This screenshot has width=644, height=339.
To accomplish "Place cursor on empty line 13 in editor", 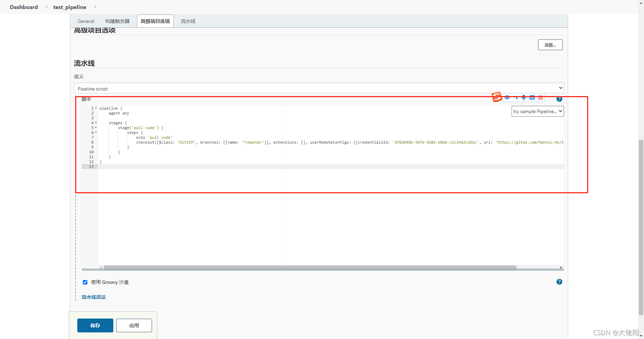I will [331, 167].
